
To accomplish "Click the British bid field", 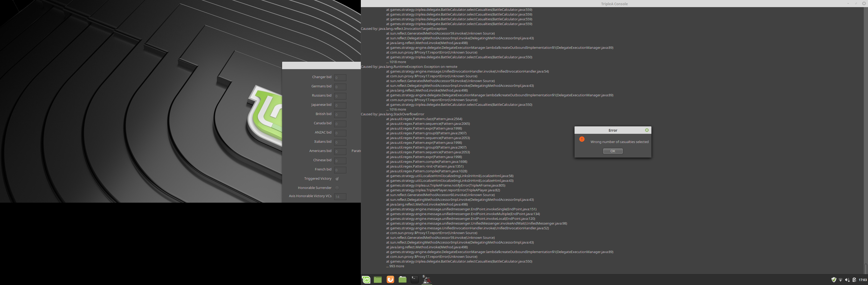I will coord(340,115).
